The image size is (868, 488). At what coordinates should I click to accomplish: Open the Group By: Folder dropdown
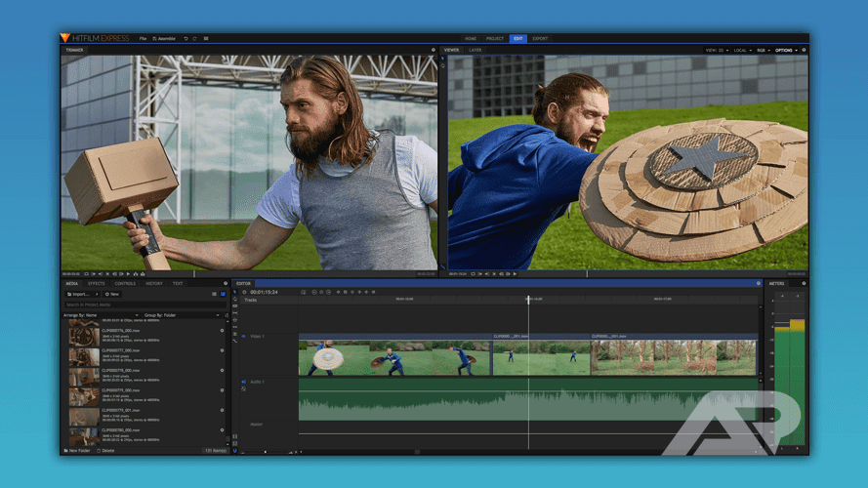click(x=182, y=315)
